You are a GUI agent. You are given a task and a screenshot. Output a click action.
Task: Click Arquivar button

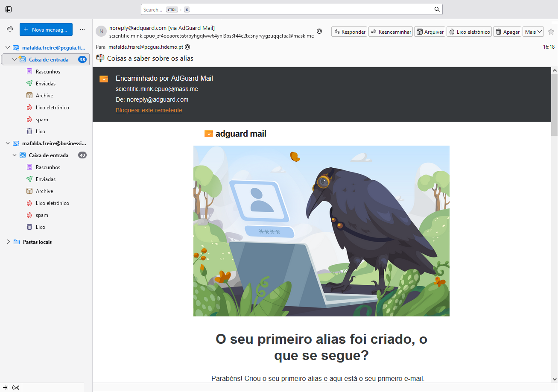[x=430, y=32]
